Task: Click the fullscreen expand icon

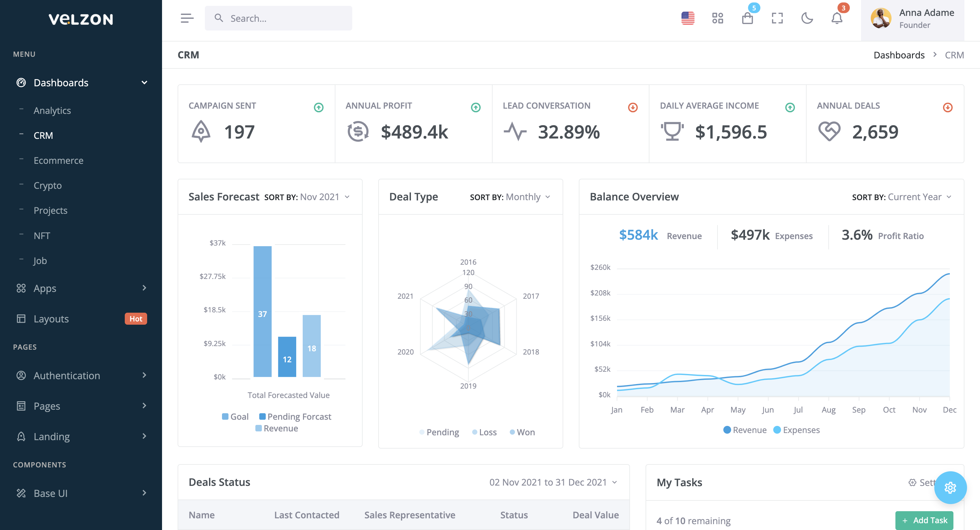Action: click(777, 18)
